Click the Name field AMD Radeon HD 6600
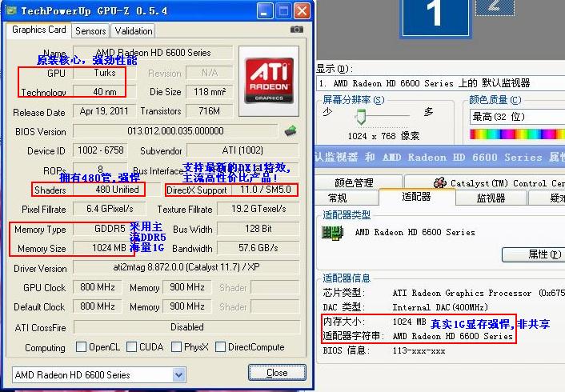 tap(153, 53)
